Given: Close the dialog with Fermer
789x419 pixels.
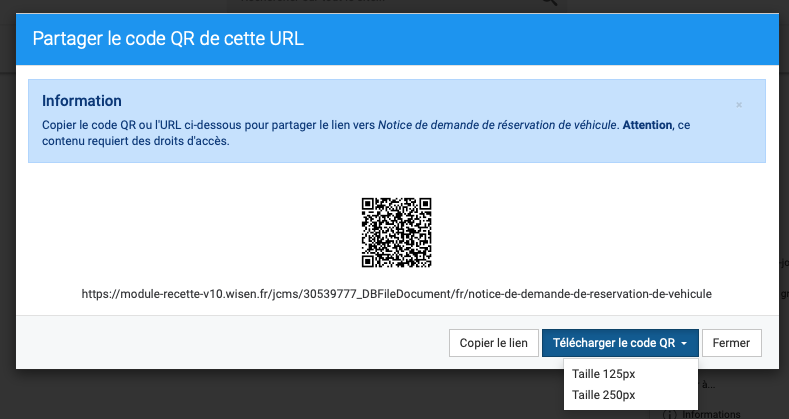Looking at the screenshot, I should tap(732, 343).
